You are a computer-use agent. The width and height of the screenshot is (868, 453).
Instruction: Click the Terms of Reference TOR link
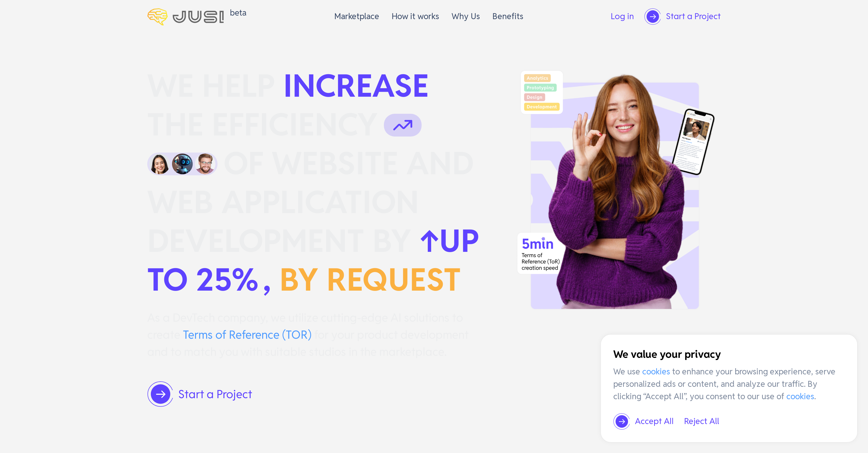(247, 334)
